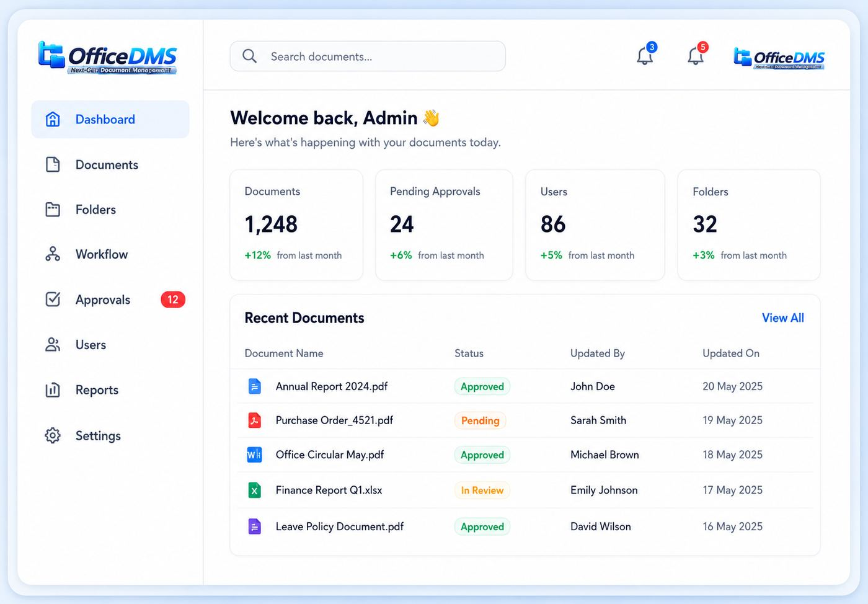
Task: Click the Users people icon in the sidebar
Action: [53, 345]
